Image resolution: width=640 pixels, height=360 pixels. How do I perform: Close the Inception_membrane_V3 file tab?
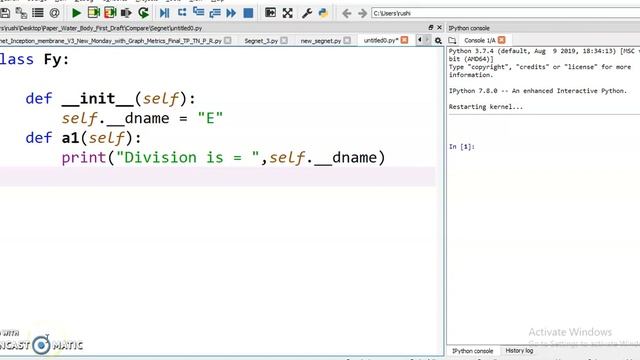(x=228, y=40)
